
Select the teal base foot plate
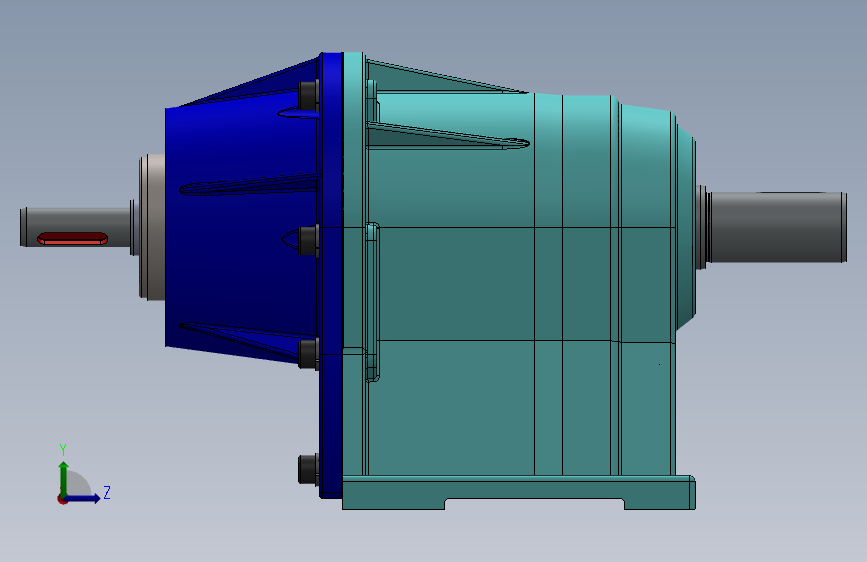pyautogui.click(x=519, y=492)
